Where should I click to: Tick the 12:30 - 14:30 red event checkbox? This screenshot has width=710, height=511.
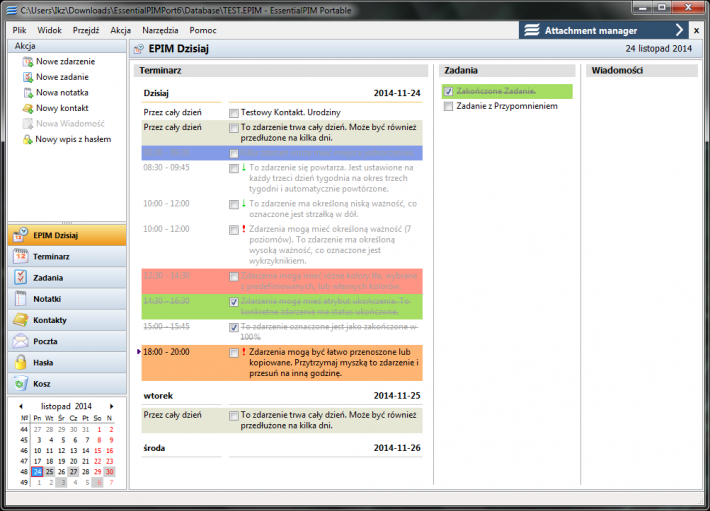click(234, 277)
